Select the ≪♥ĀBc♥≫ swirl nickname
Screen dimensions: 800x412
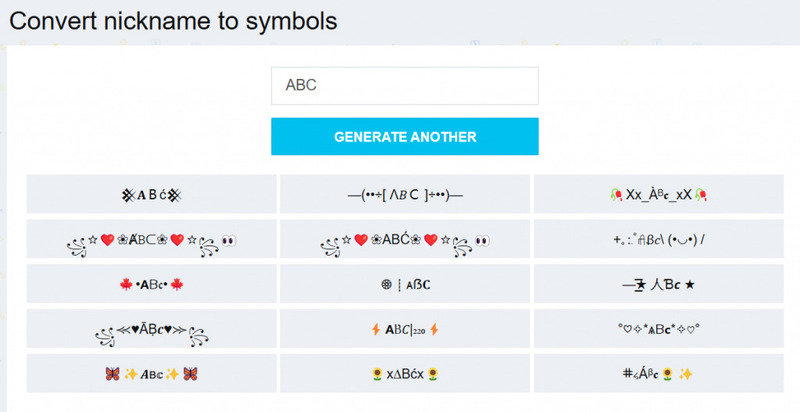(x=152, y=329)
